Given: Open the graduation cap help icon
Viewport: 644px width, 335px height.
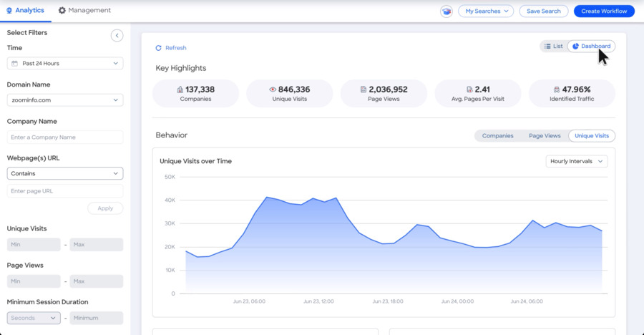Looking at the screenshot, I should coord(447,11).
